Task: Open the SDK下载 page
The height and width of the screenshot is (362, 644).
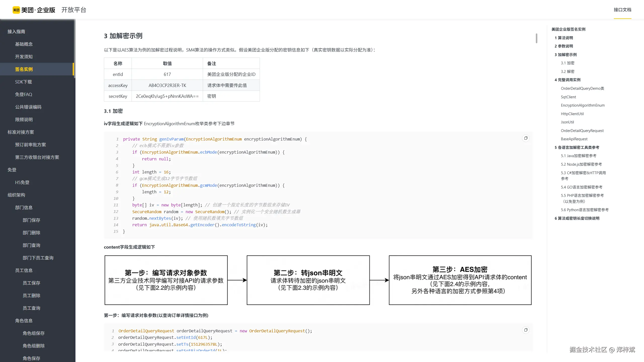Action: tap(23, 82)
